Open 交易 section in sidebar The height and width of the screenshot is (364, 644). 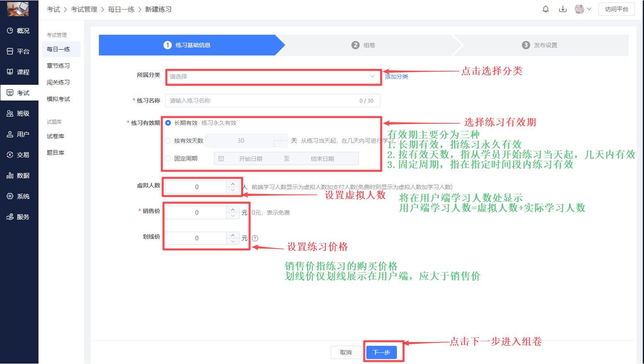pos(19,155)
